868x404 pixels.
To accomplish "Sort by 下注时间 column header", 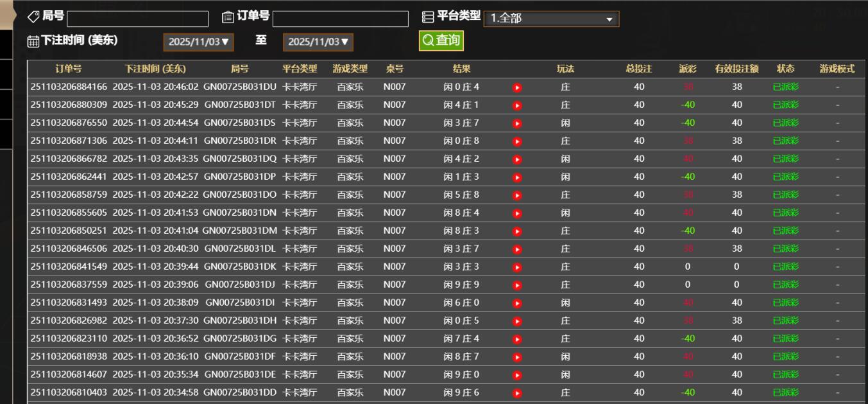I will tap(155, 69).
